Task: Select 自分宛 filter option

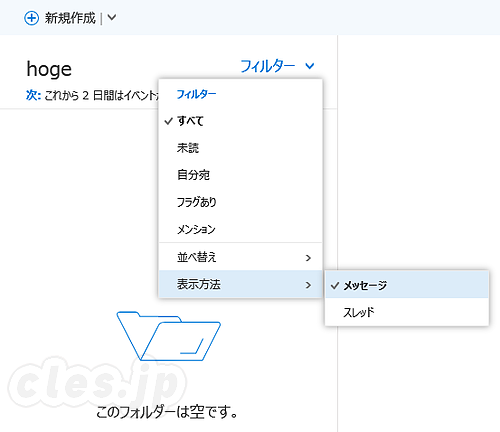Action: point(240,175)
